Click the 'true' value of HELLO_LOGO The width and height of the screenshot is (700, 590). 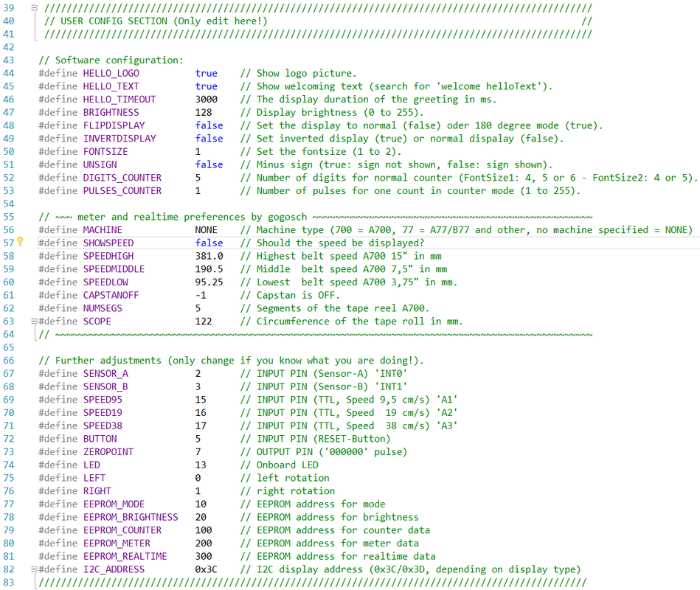[207, 73]
